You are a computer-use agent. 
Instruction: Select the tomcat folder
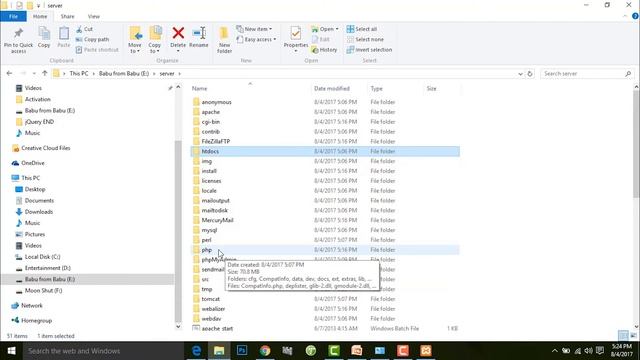(x=211, y=299)
